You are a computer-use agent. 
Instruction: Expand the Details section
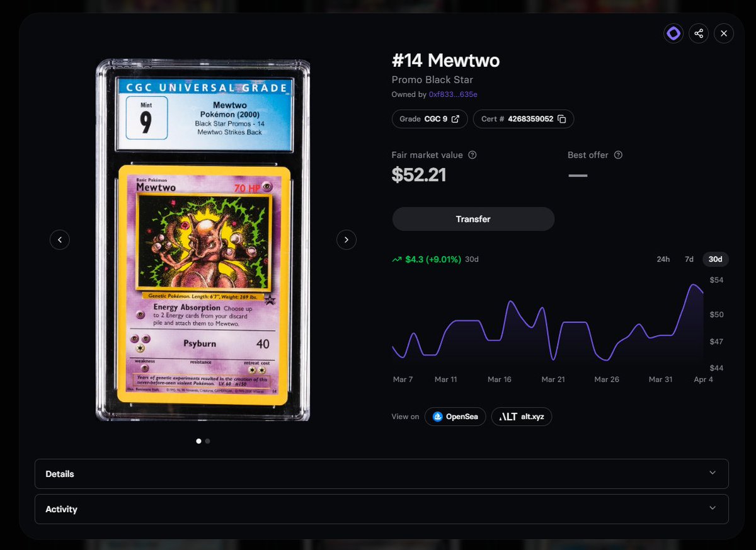coord(382,474)
